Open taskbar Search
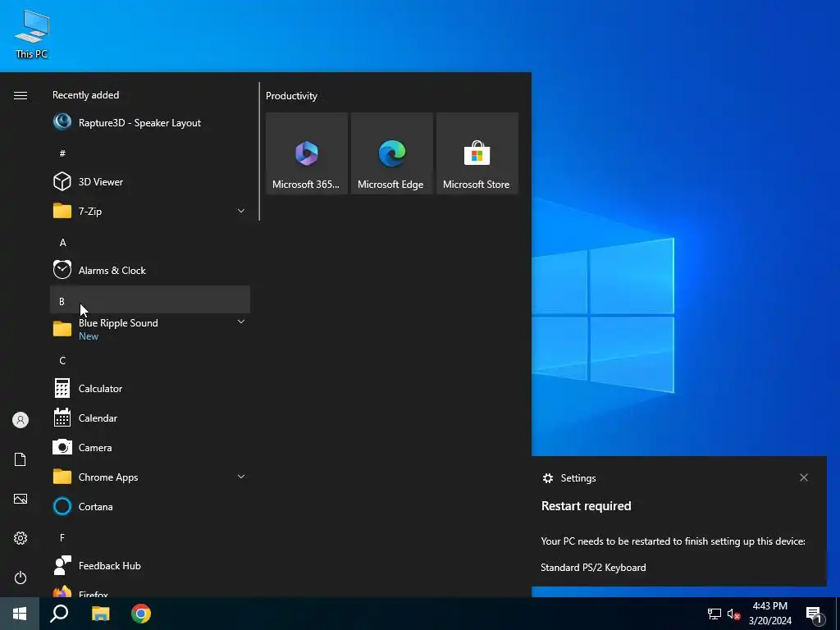 click(59, 614)
